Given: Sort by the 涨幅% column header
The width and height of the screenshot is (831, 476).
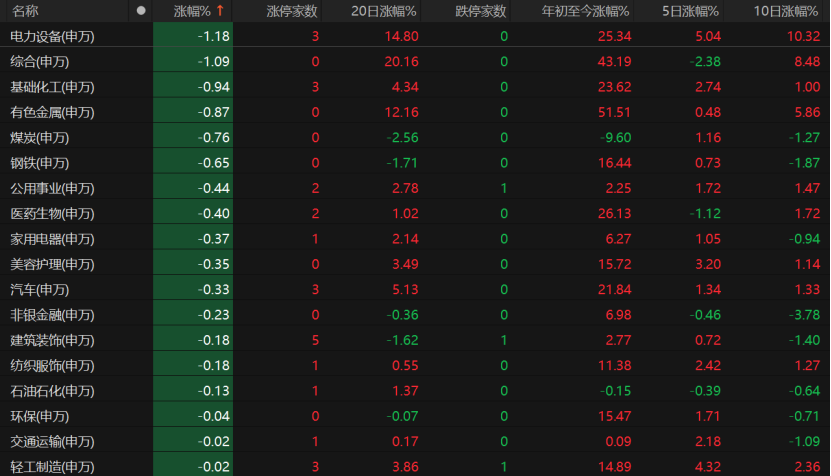Looking at the screenshot, I should pos(191,11).
